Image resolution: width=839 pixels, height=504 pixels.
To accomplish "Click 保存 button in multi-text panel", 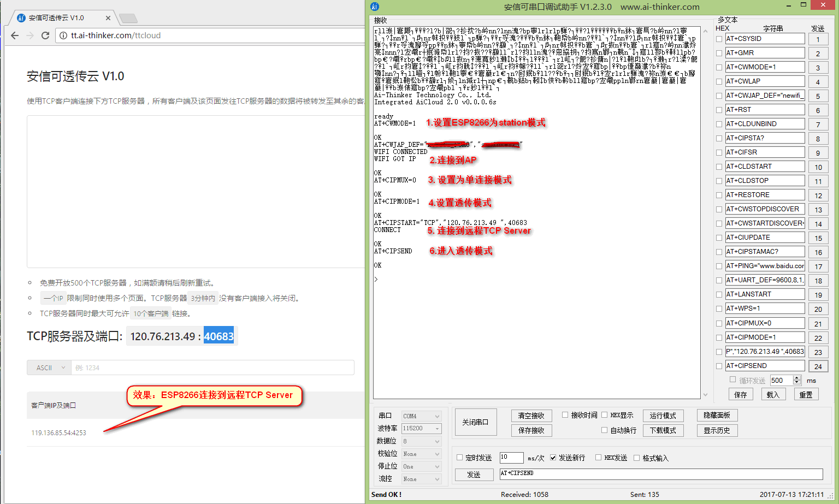I will pyautogui.click(x=741, y=394).
